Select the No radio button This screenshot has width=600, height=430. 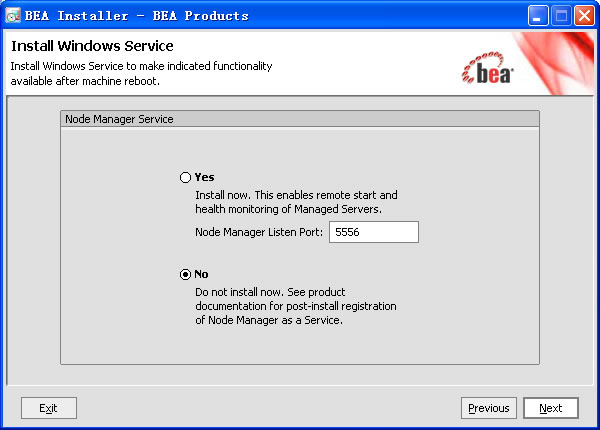[185, 274]
